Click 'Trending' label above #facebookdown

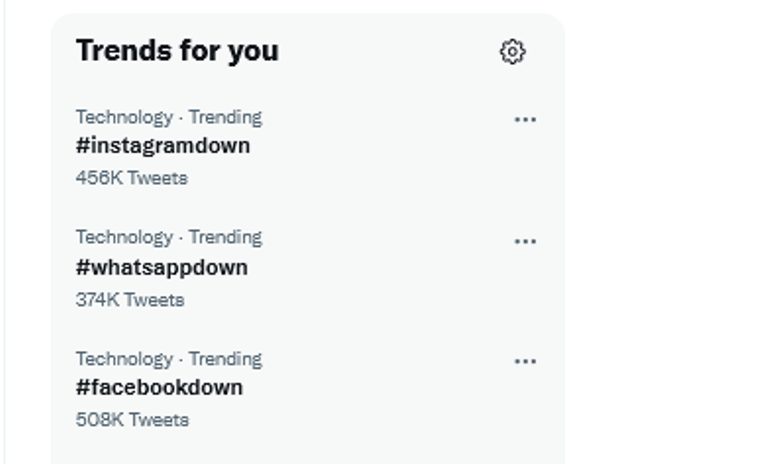pyautogui.click(x=225, y=358)
